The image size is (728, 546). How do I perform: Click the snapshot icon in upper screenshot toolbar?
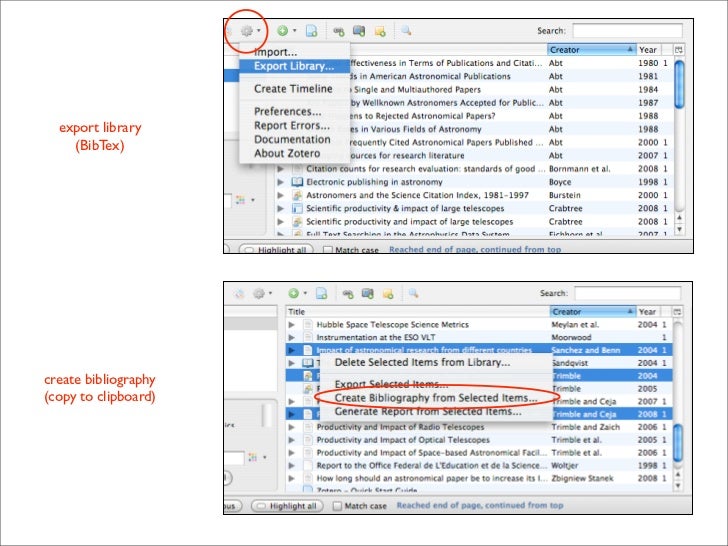click(359, 31)
